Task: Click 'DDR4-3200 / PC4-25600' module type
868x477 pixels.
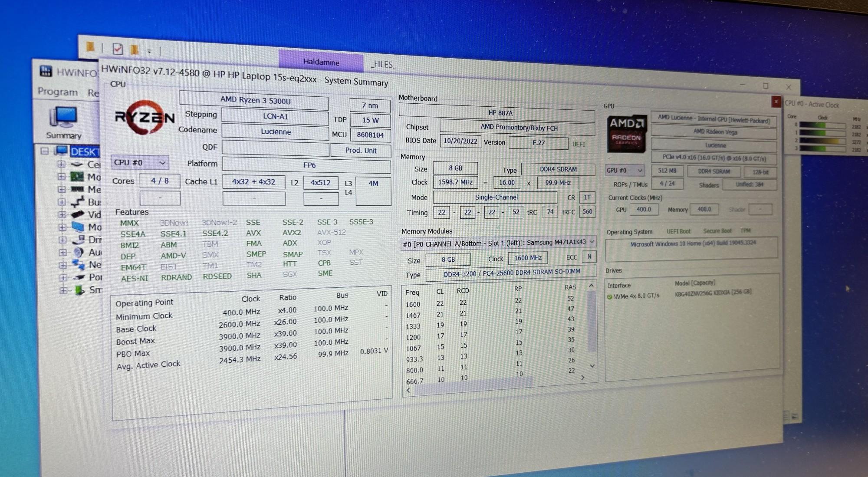Action: tap(511, 273)
